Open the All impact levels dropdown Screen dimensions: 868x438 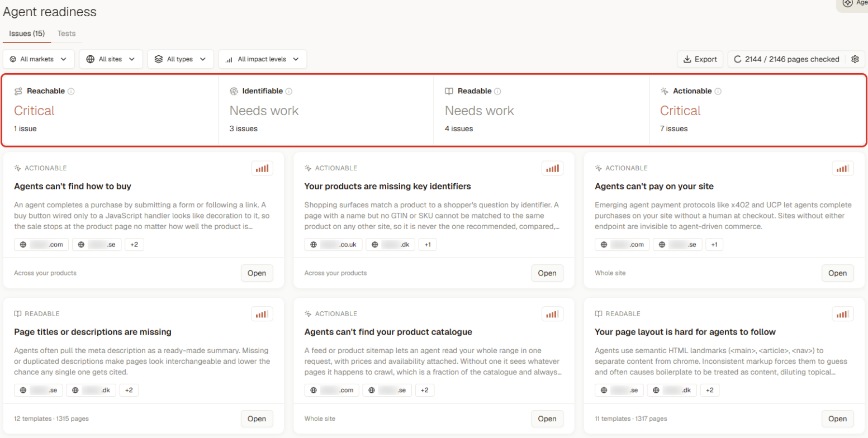point(262,59)
